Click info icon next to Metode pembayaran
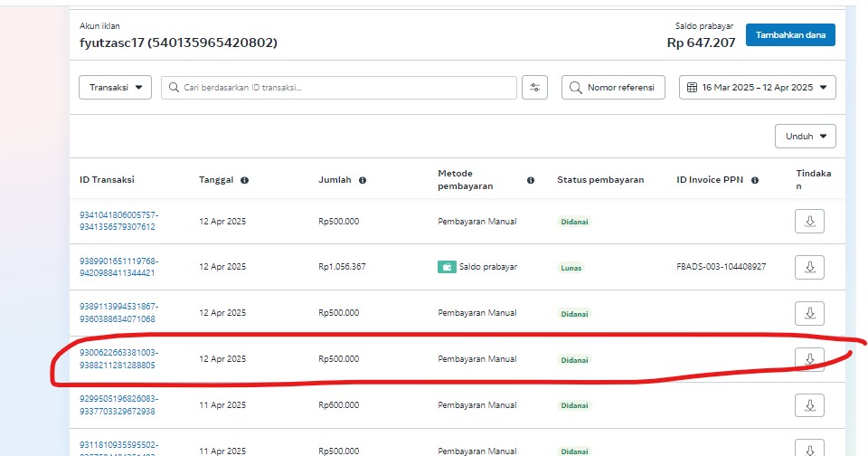Image resolution: width=868 pixels, height=456 pixels. pyautogui.click(x=531, y=180)
